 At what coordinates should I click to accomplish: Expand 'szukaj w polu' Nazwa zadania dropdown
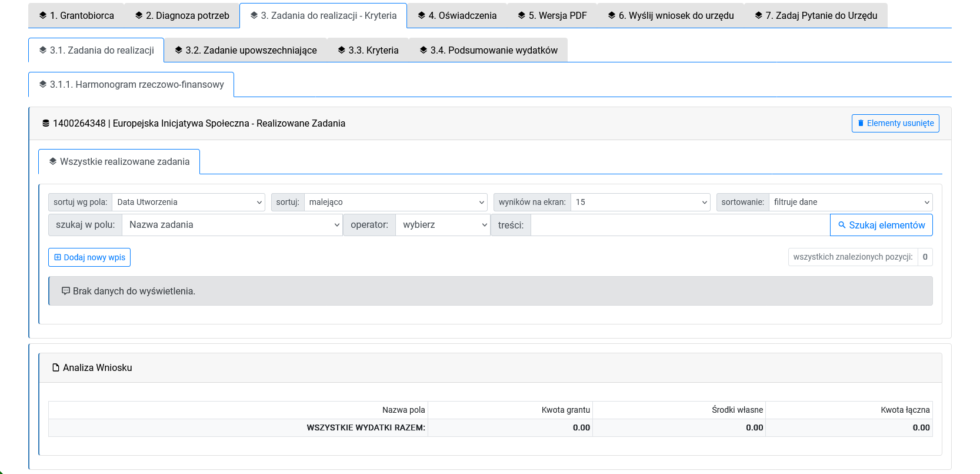[x=232, y=225]
